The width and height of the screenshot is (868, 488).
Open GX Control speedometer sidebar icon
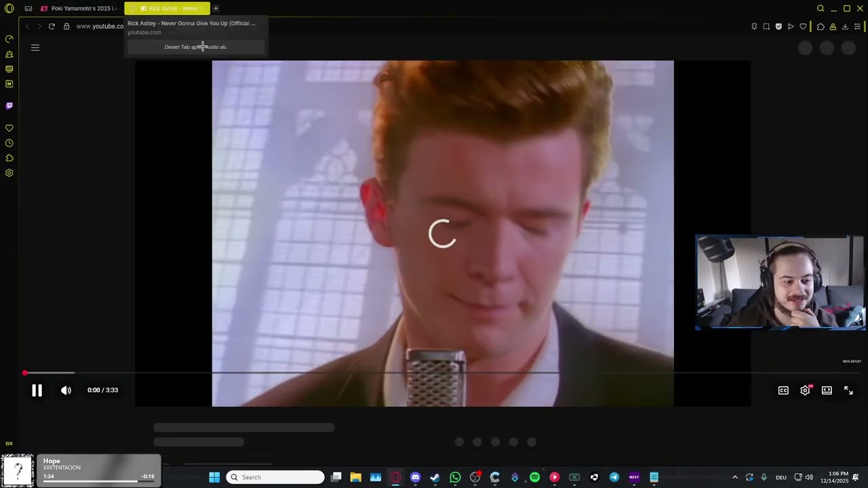(9, 39)
